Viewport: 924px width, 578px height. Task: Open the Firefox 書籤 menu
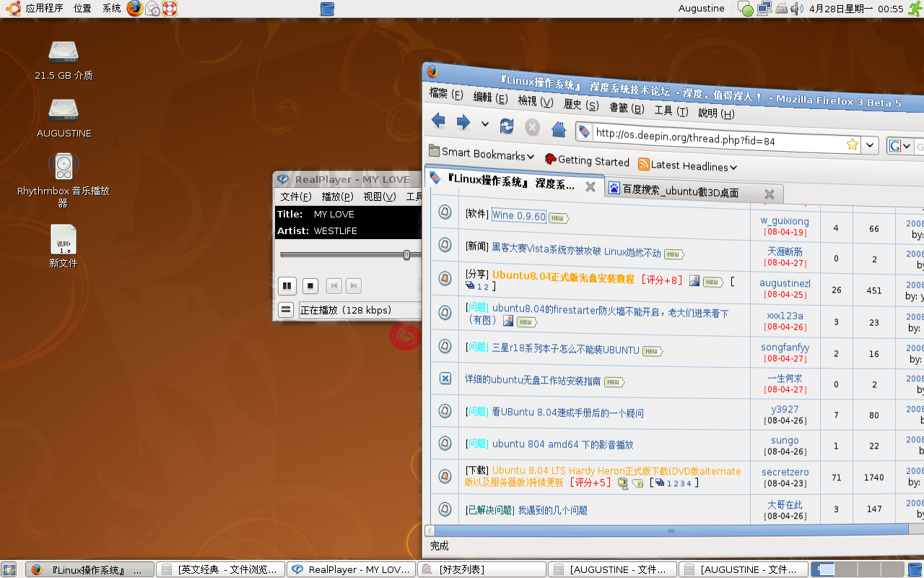point(627,108)
